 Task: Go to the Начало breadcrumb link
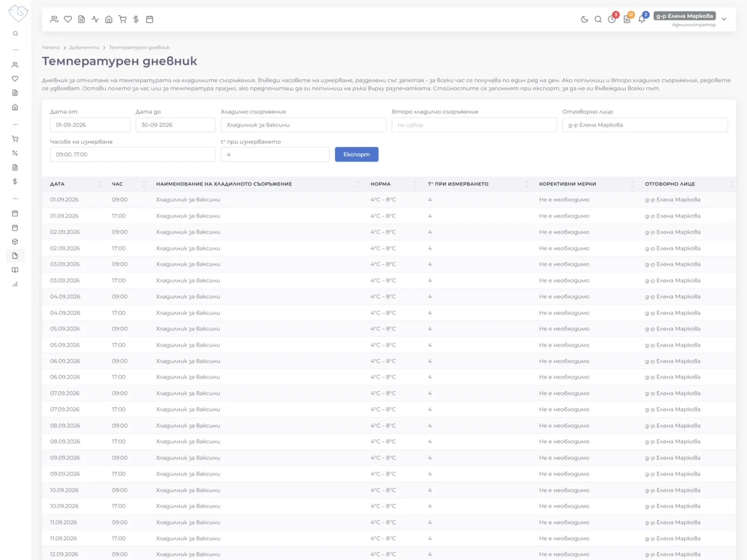pyautogui.click(x=51, y=48)
